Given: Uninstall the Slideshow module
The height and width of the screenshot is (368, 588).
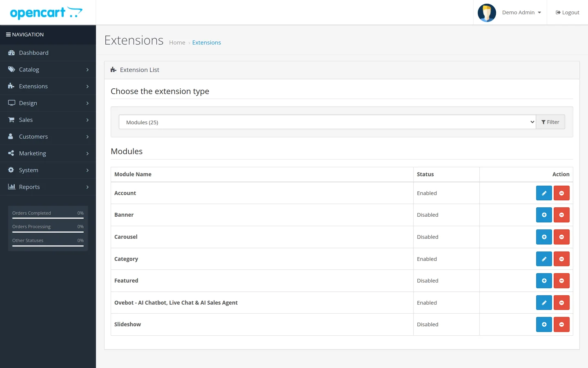Looking at the screenshot, I should (x=561, y=324).
